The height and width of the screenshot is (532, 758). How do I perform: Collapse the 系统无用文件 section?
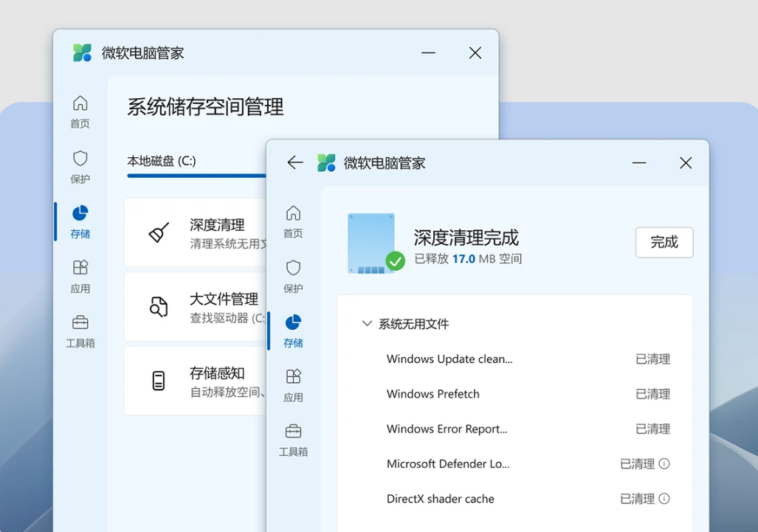click(x=367, y=324)
